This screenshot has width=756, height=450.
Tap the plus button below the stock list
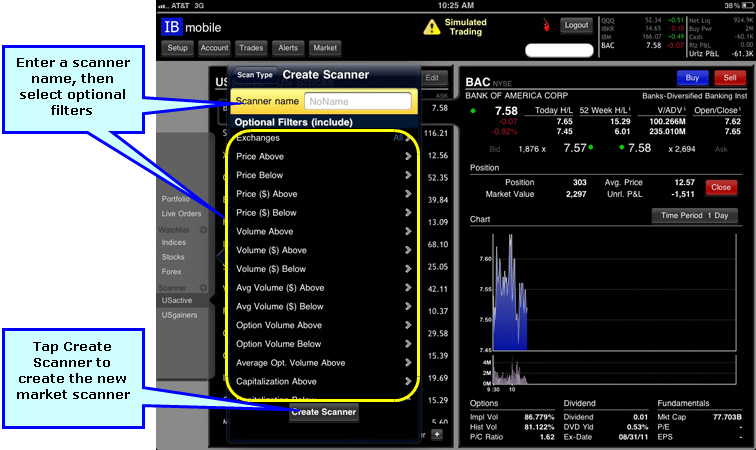click(437, 434)
